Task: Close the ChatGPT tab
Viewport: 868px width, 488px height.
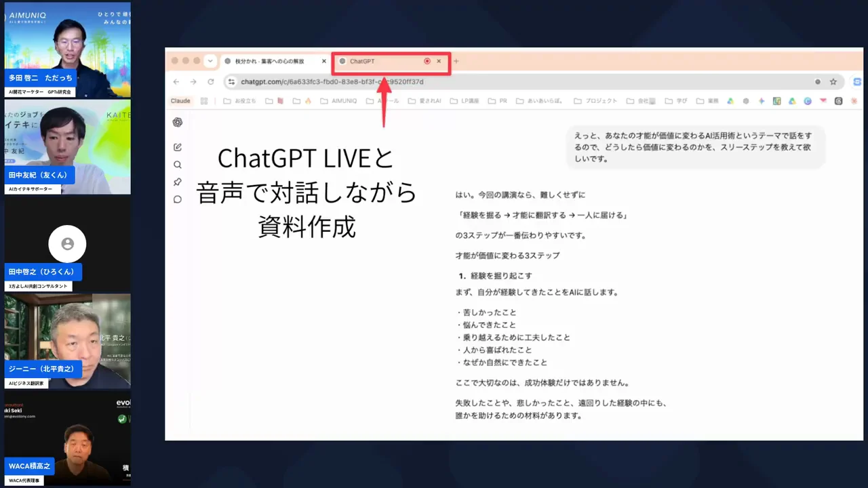Action: point(439,61)
